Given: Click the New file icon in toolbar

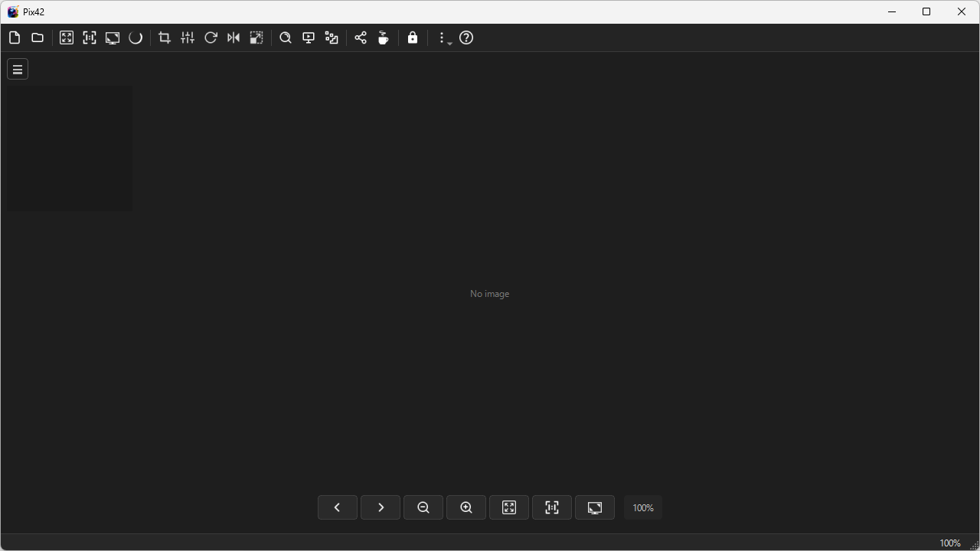Looking at the screenshot, I should (15, 37).
